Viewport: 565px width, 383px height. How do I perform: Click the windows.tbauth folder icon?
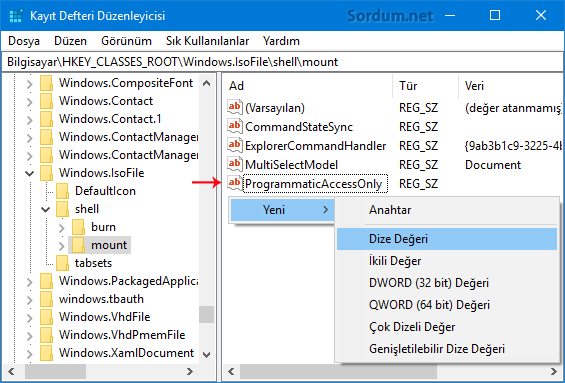(x=46, y=299)
